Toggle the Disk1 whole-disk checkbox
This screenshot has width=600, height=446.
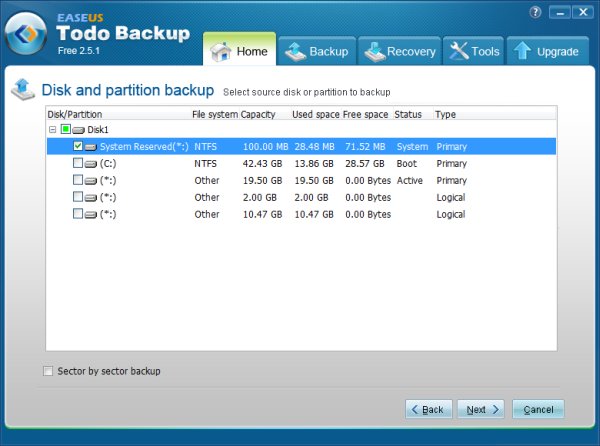pyautogui.click(x=66, y=129)
